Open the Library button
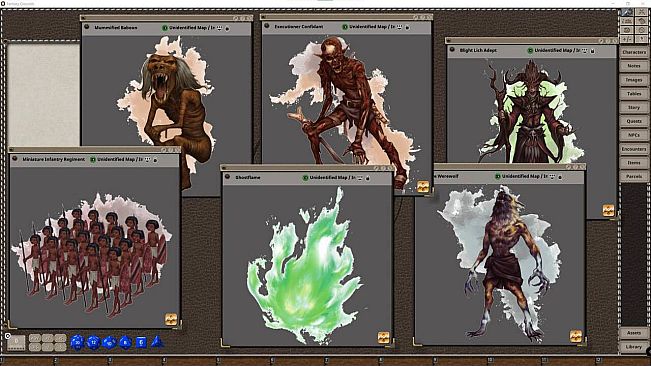651x366 pixels. (634, 346)
